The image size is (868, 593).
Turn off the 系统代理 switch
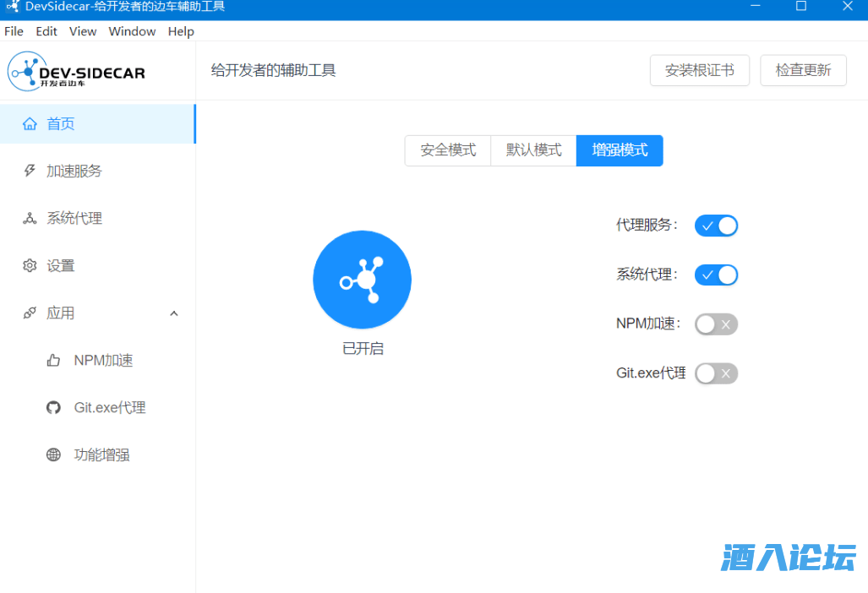[x=716, y=275]
